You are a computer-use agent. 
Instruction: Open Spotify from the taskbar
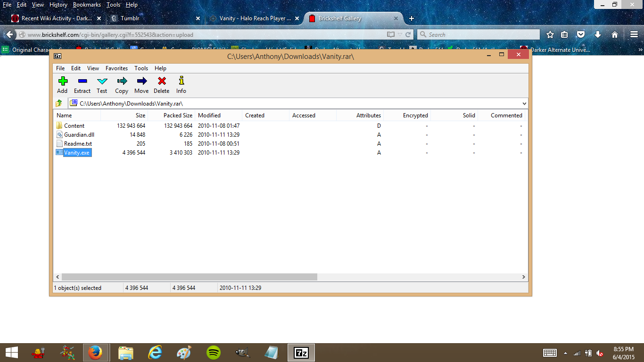click(x=214, y=353)
